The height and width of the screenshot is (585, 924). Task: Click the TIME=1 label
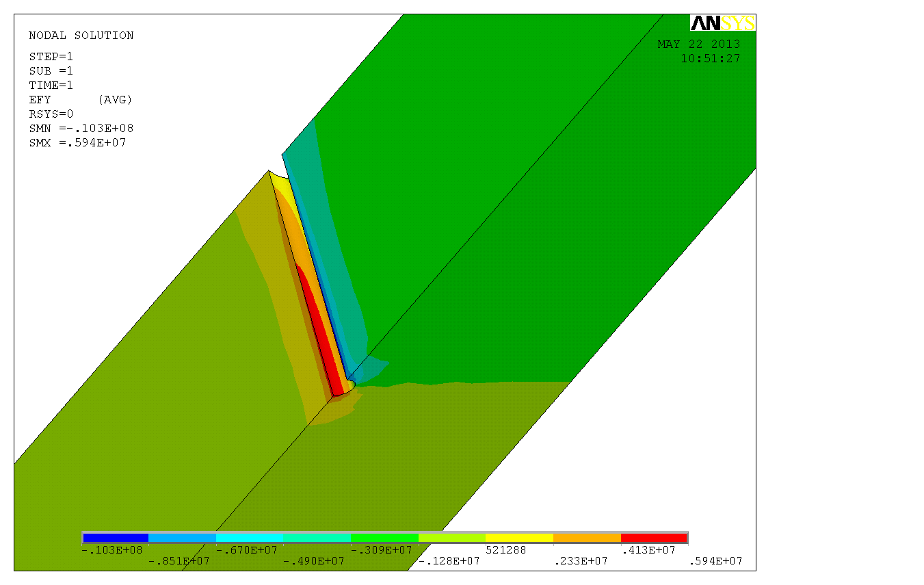[x=51, y=86]
